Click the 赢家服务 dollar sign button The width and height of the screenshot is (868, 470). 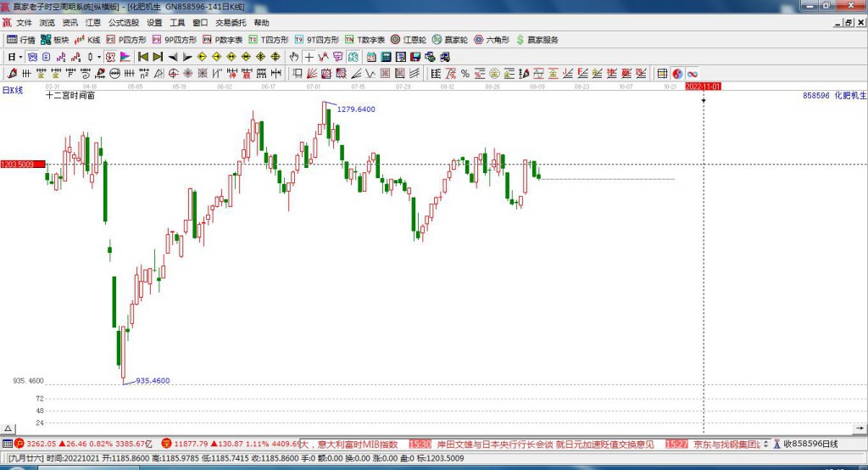tap(537, 40)
